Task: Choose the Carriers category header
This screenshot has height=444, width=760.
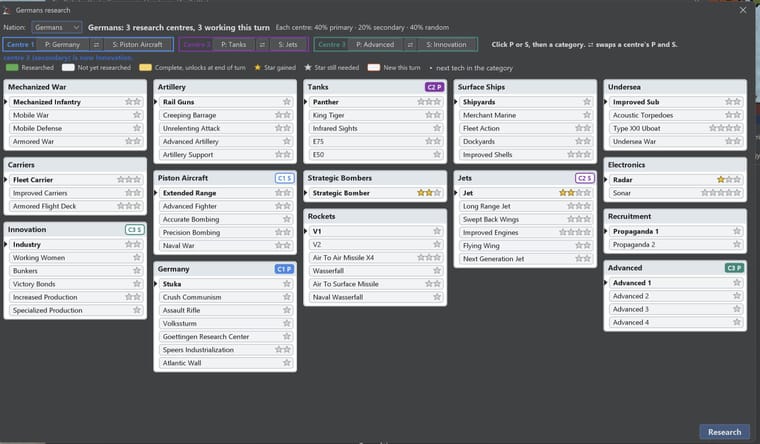Action: point(75,165)
